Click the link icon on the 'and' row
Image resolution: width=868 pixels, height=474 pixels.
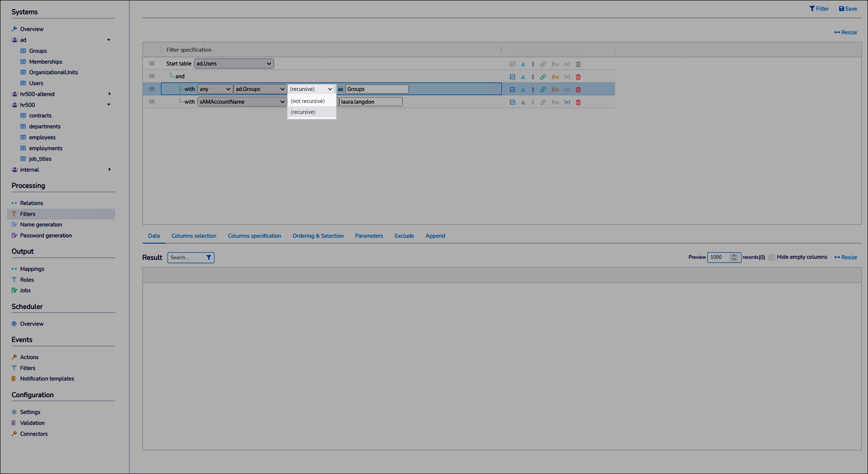(543, 77)
